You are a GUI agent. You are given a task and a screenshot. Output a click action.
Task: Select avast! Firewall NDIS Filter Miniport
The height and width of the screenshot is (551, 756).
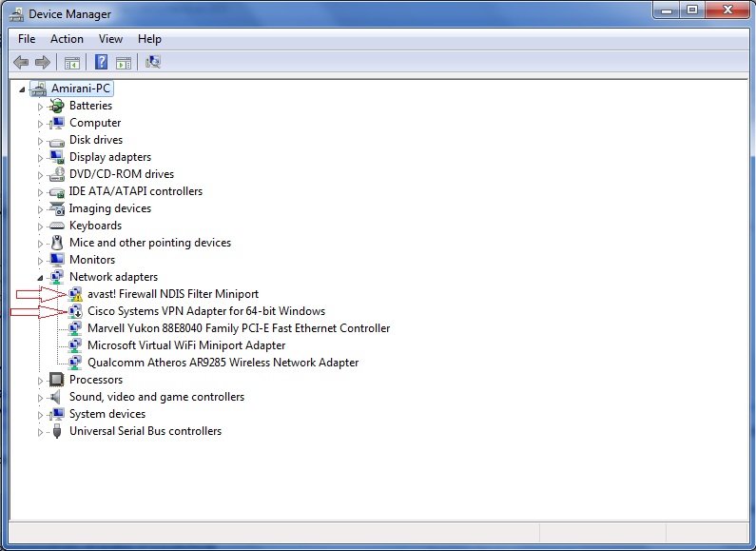[x=173, y=294]
